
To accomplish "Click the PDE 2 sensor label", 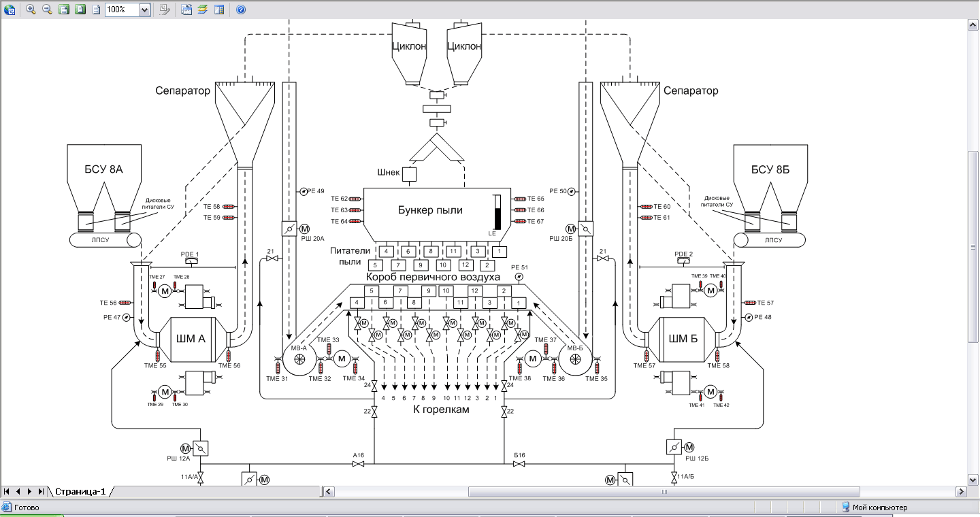I will point(684,254).
